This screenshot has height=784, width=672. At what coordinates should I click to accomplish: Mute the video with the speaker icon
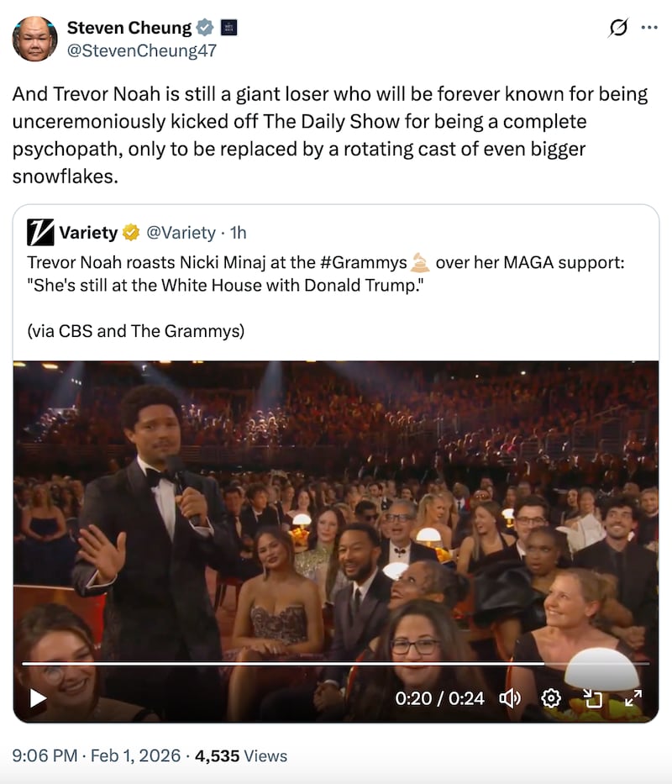510,697
